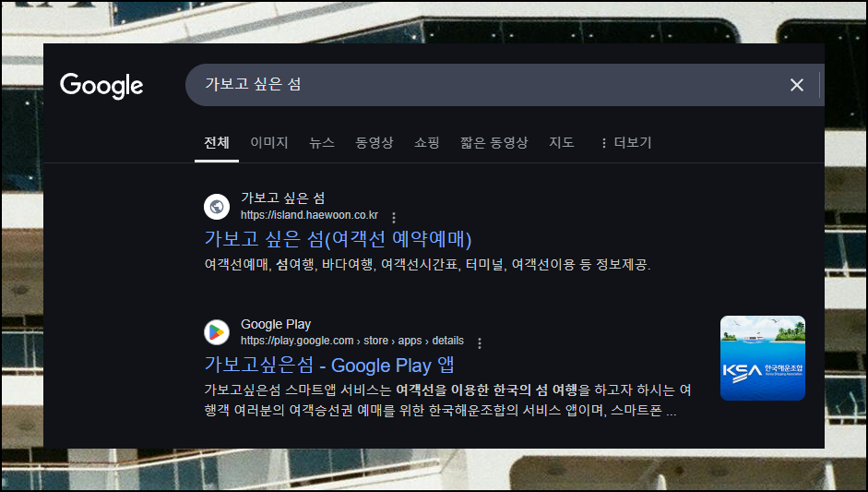The height and width of the screenshot is (492, 868).
Task: Click the 가보고 싶은 섬 site name above URL
Action: point(283,198)
